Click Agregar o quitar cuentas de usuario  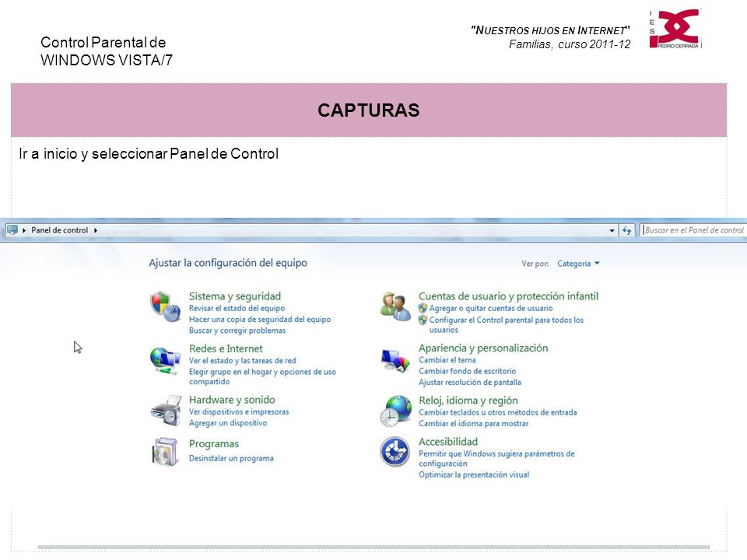[x=491, y=308]
